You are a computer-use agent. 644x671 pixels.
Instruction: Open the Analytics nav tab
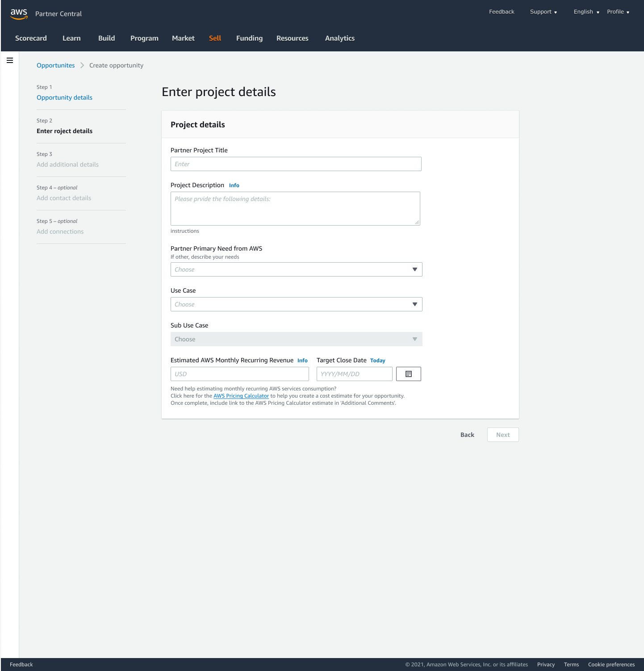point(340,38)
